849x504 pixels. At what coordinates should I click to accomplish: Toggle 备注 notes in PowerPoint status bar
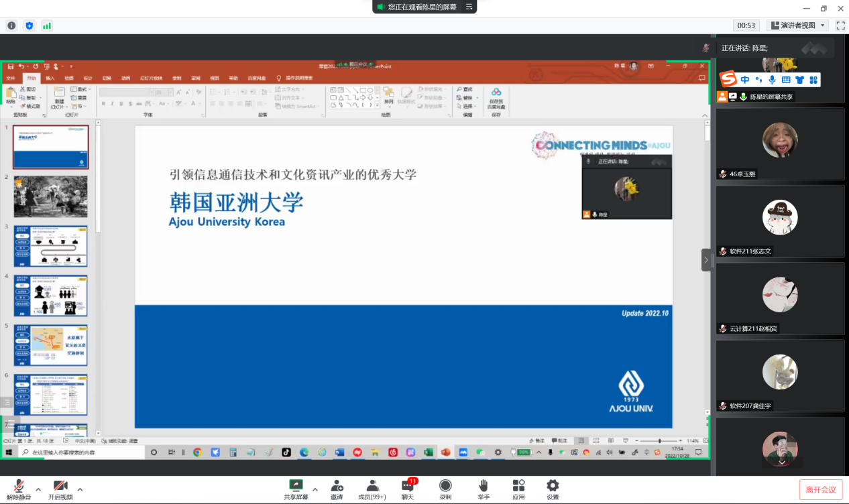(536, 441)
